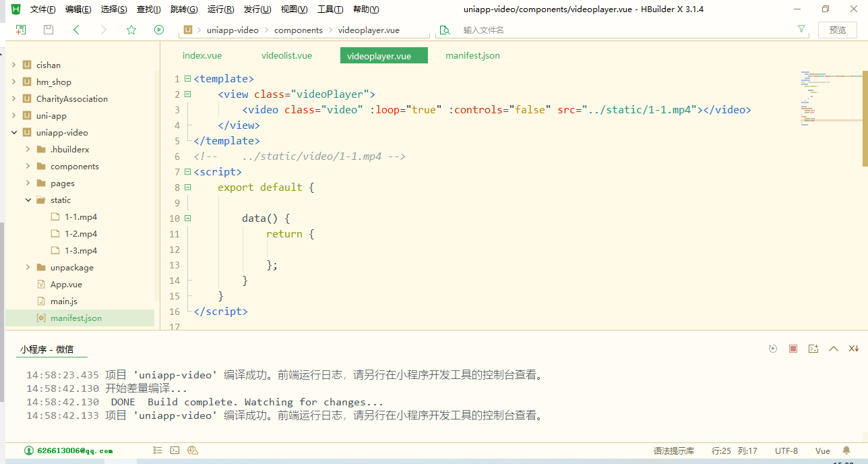
Task: Open the 工具(T) menu
Action: pos(330,9)
